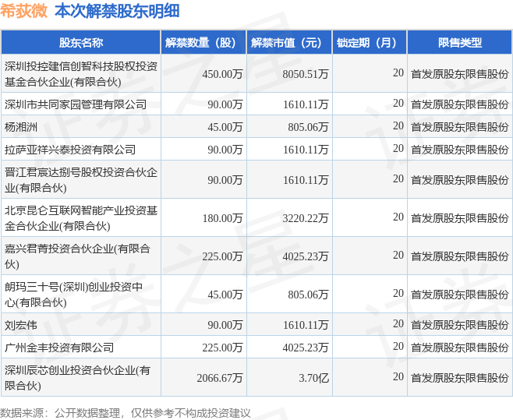Select shareholder 北京昆仑互联网智能产业投资基金合伙企业
The height and width of the screenshot is (420, 513).
click(x=81, y=218)
